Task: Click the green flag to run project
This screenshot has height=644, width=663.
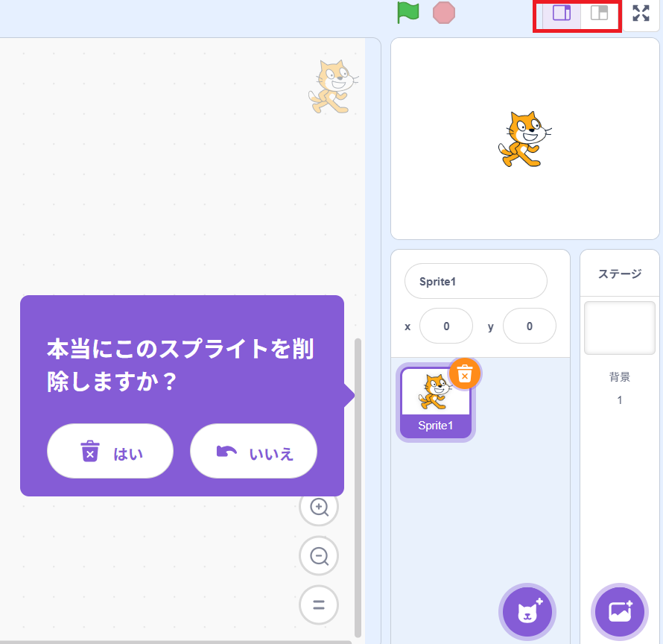Action: click(407, 13)
